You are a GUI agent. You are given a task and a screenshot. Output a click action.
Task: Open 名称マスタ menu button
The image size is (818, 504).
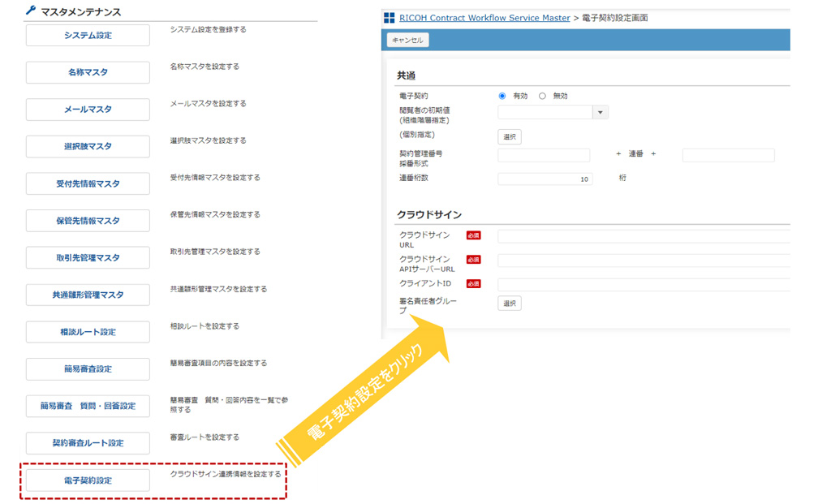tap(88, 72)
